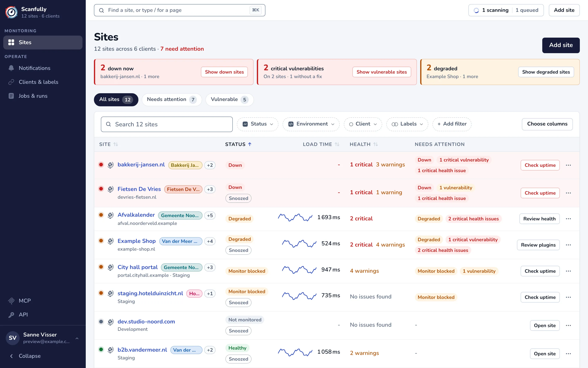Click the dark Add site button

pyautogui.click(x=561, y=45)
